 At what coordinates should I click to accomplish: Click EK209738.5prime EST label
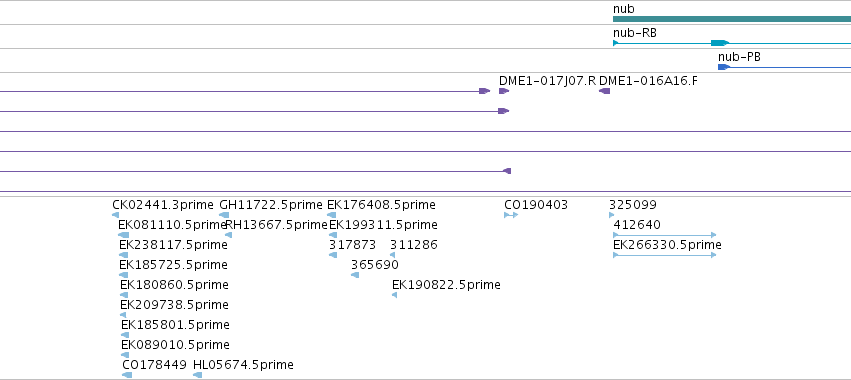(174, 305)
